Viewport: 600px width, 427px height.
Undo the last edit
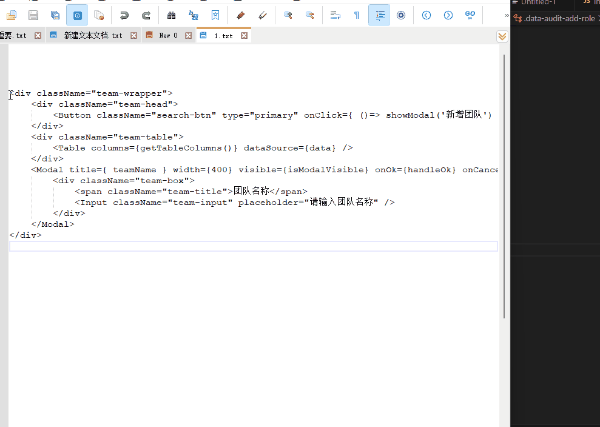point(124,15)
